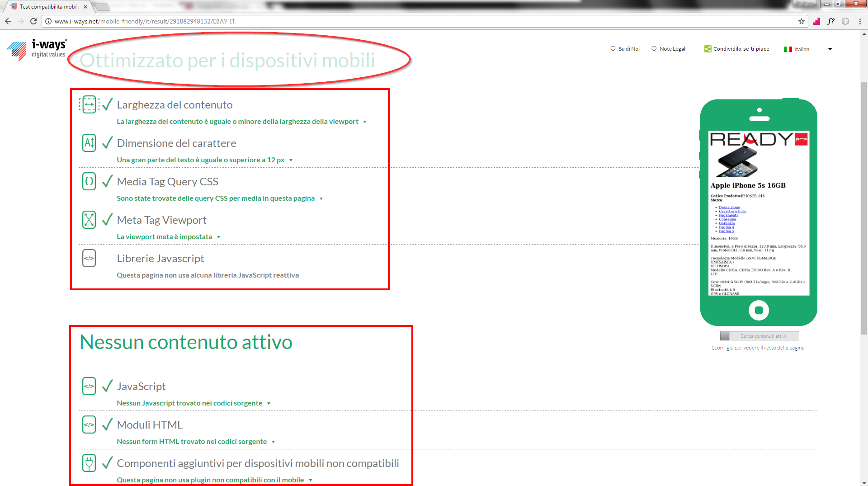
Task: View site information icon in address bar
Action: (x=48, y=21)
